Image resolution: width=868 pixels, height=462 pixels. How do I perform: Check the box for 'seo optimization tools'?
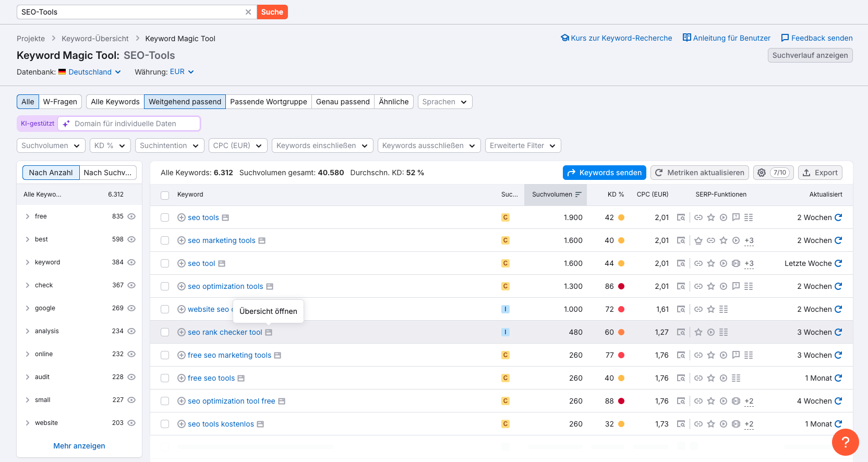point(165,286)
